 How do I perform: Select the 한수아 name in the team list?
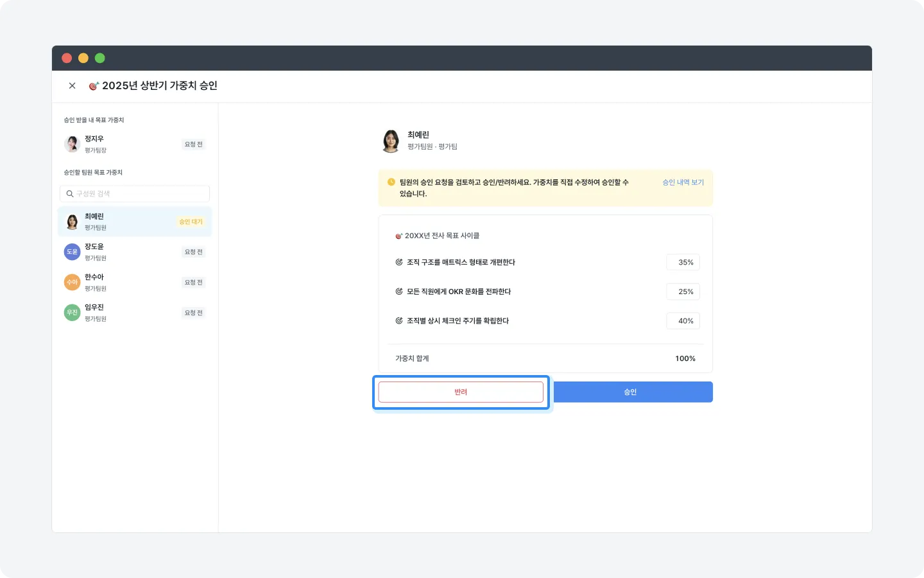point(94,277)
